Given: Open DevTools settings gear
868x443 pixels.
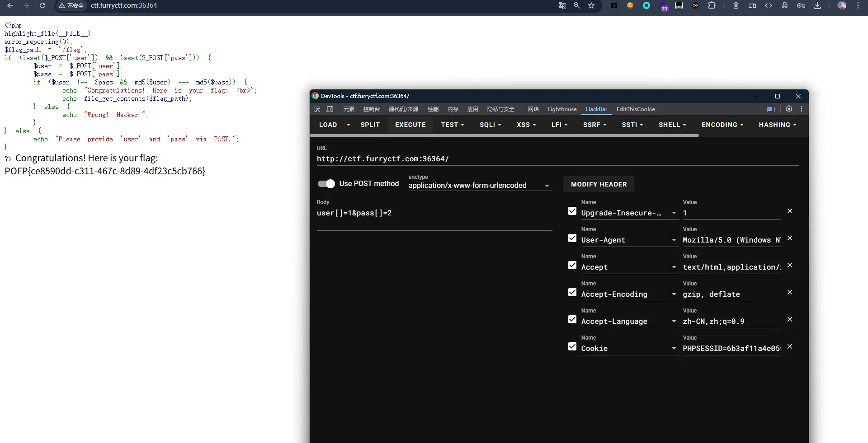Looking at the screenshot, I should coord(789,109).
